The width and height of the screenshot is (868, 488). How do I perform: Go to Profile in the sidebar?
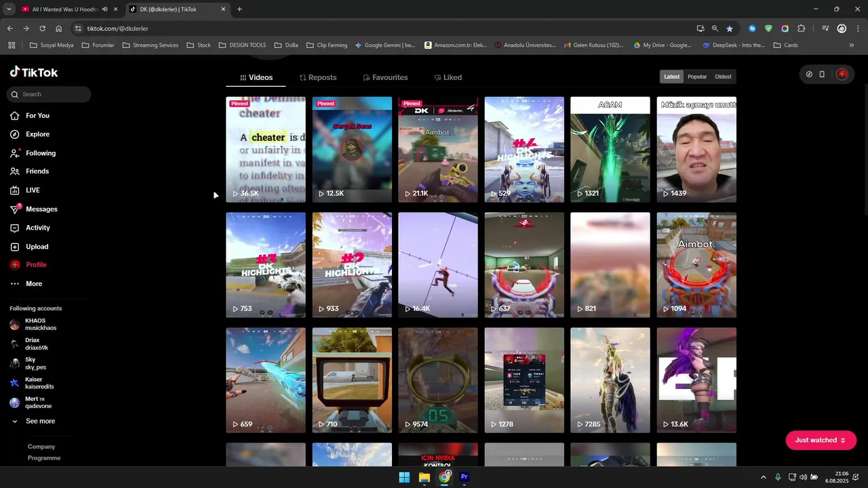click(28, 265)
